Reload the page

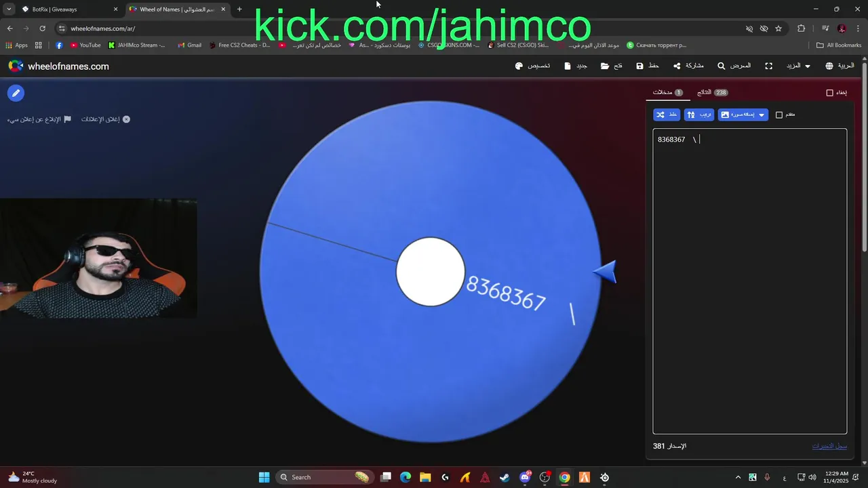pyautogui.click(x=42, y=28)
